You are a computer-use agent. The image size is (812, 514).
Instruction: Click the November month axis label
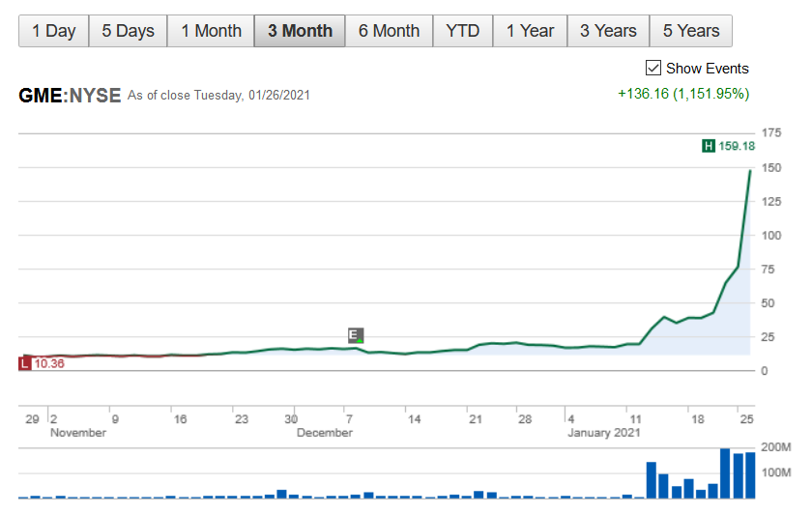[x=77, y=433]
